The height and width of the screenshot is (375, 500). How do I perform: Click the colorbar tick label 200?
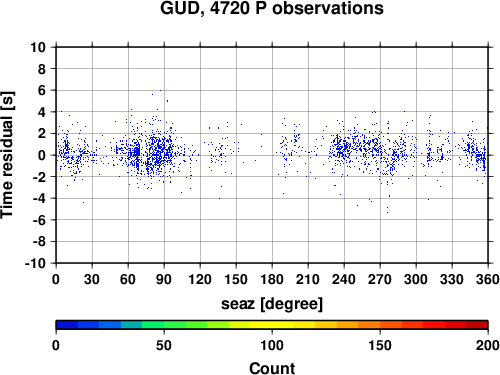coord(488,345)
